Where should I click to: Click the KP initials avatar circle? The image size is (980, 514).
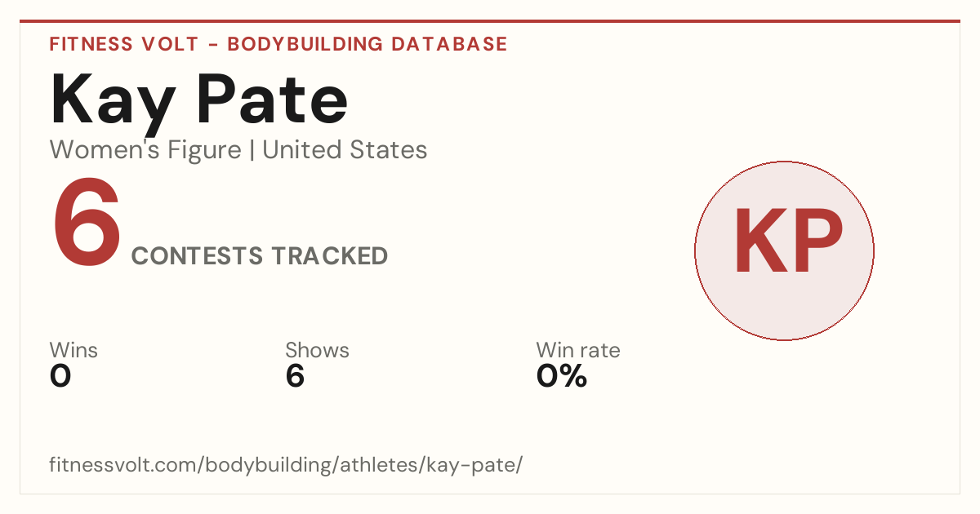coord(784,250)
